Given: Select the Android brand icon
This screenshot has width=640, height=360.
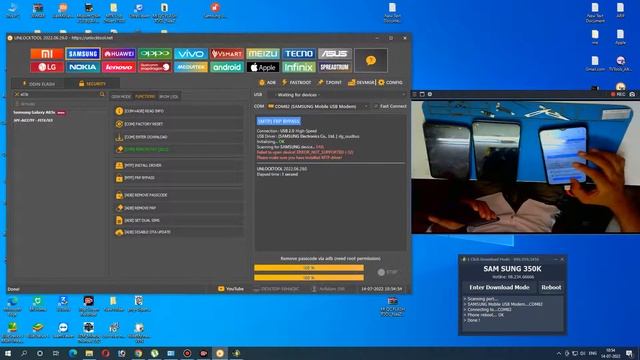Looking at the screenshot, I should tap(227, 67).
